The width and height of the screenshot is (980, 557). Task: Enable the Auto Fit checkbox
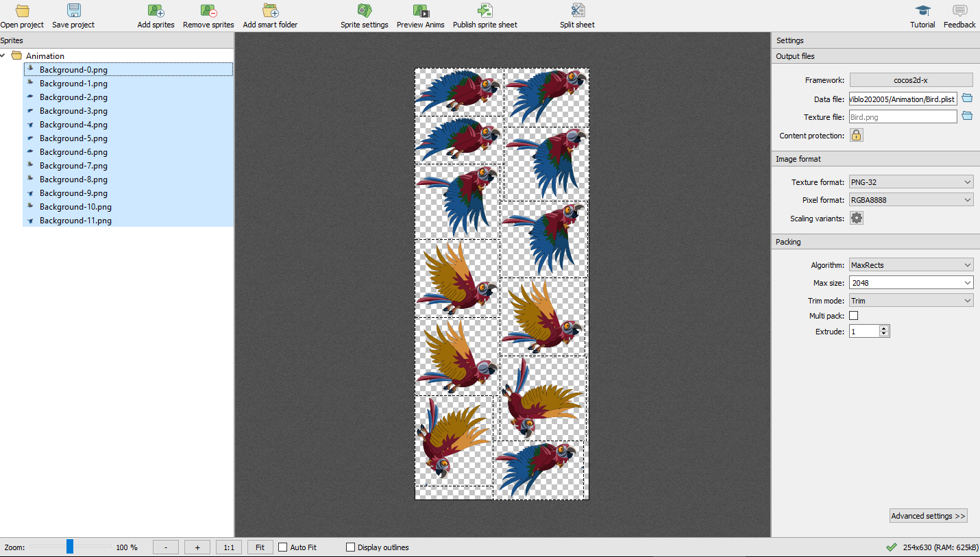(x=283, y=547)
